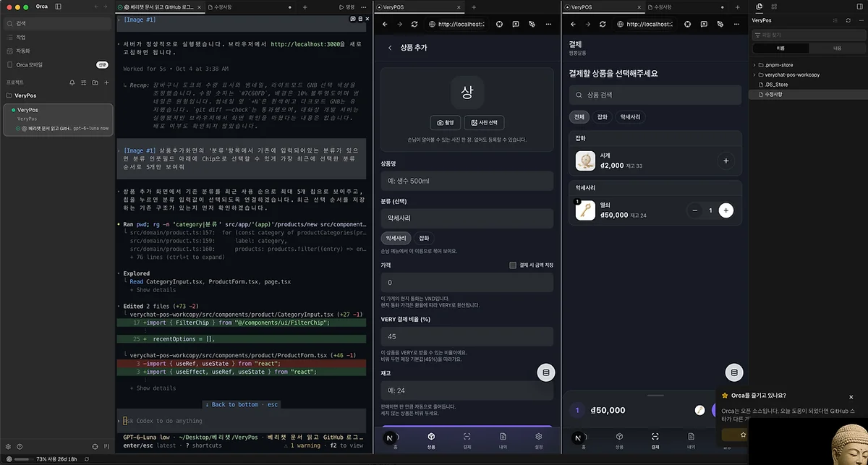Click the VERY 결제 비율 field showing 45
The width and height of the screenshot is (868, 465).
[x=467, y=336]
